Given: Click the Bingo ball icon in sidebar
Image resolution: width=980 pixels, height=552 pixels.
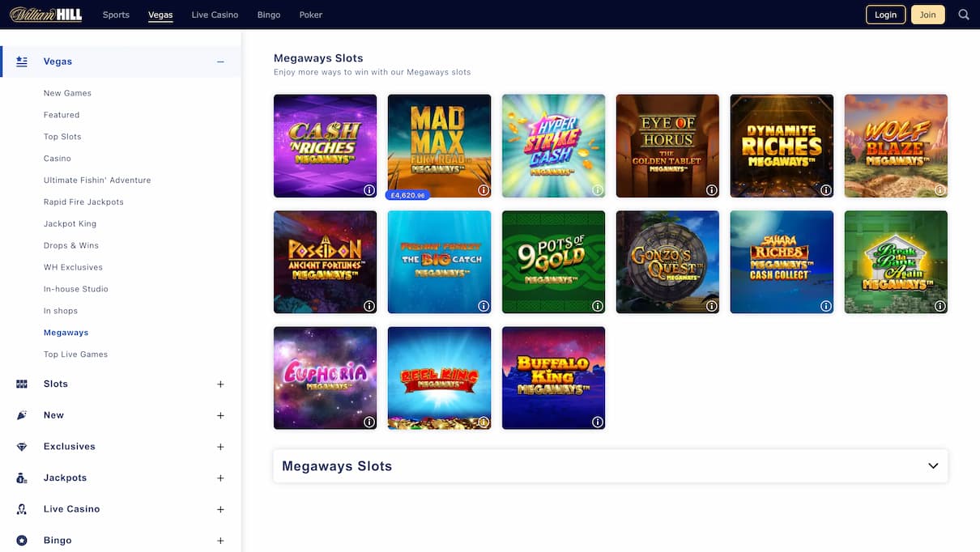Looking at the screenshot, I should coord(22,541).
